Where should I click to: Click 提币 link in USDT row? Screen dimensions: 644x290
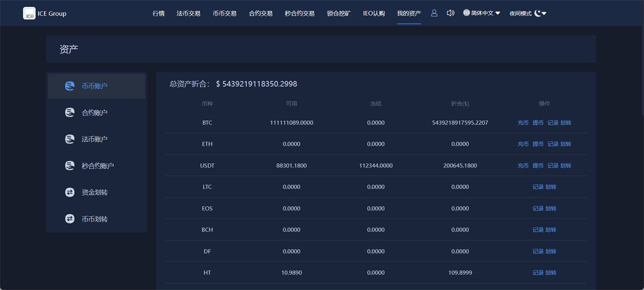click(x=538, y=166)
